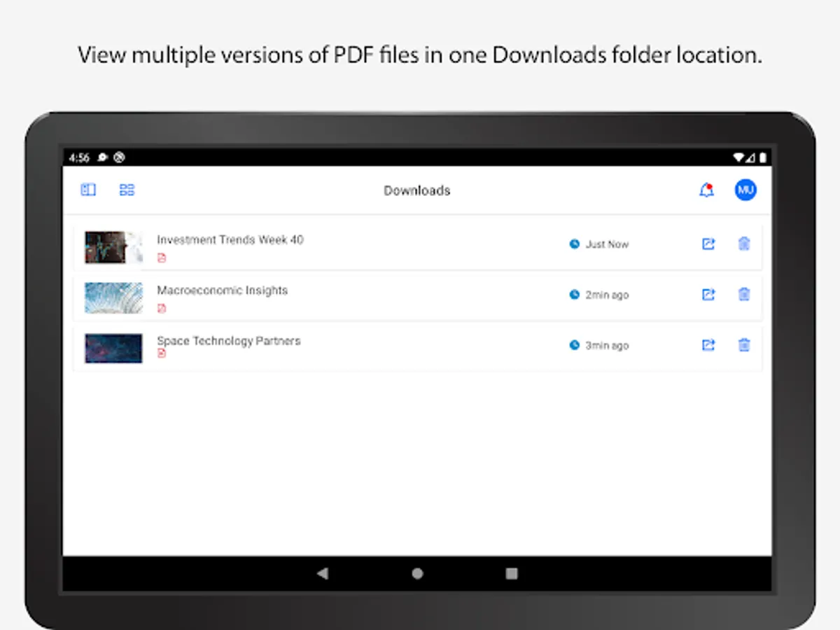Switch to grid view layout icon
840x630 pixels.
click(x=127, y=190)
